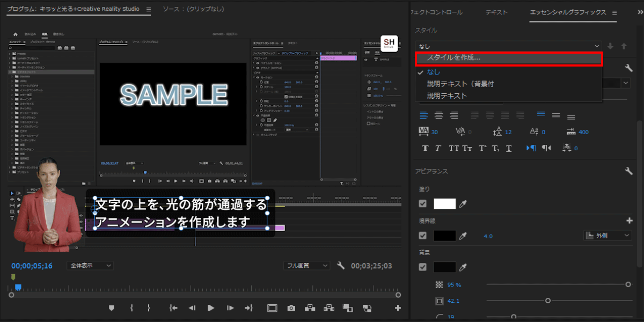Screen dimensions: 644x322
Task: Right-align the text
Action: pyautogui.click(x=454, y=115)
